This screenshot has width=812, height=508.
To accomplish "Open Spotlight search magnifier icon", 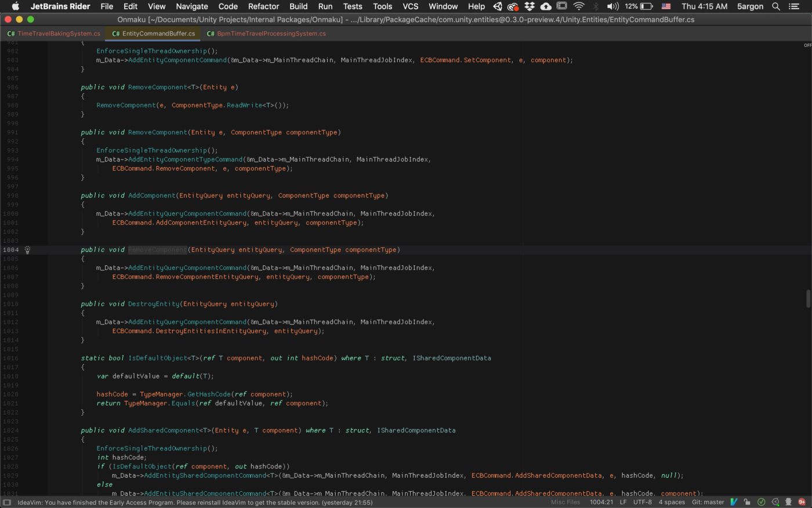I will coord(776,6).
